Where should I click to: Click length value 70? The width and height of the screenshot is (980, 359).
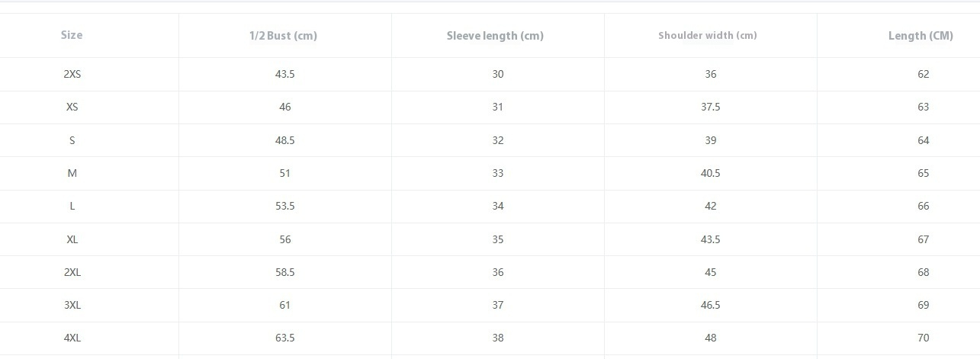(923, 338)
